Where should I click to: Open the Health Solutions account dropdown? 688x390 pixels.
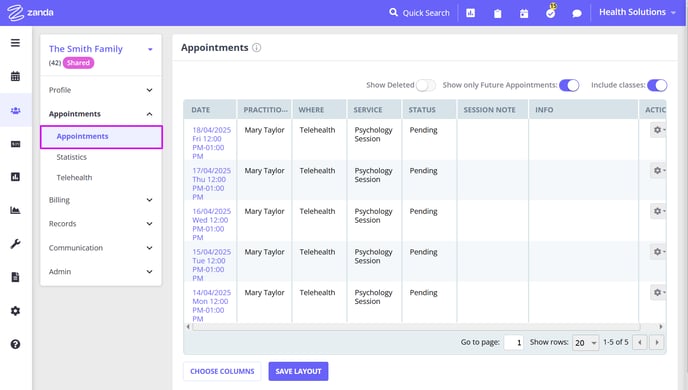coord(637,12)
